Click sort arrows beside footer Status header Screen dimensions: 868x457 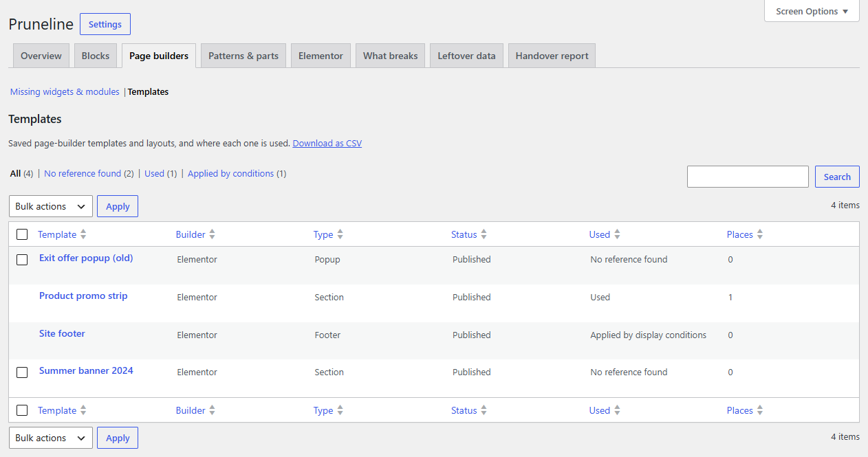[484, 410]
